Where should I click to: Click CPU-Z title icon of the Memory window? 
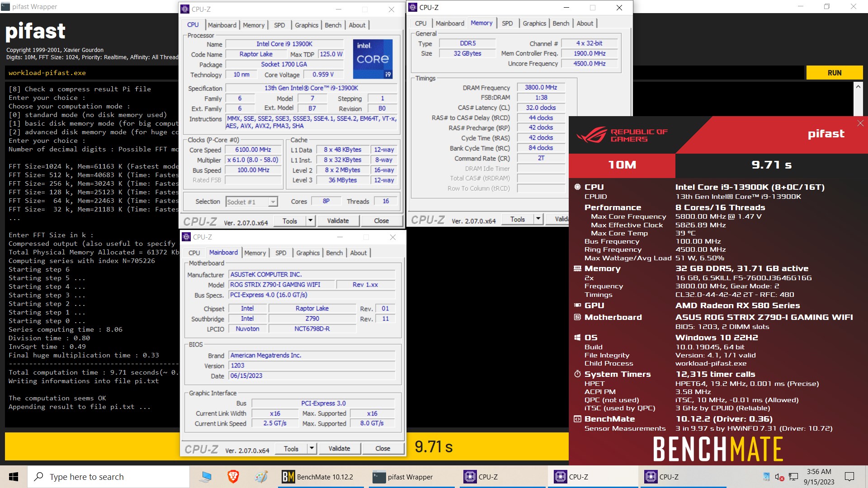[413, 8]
